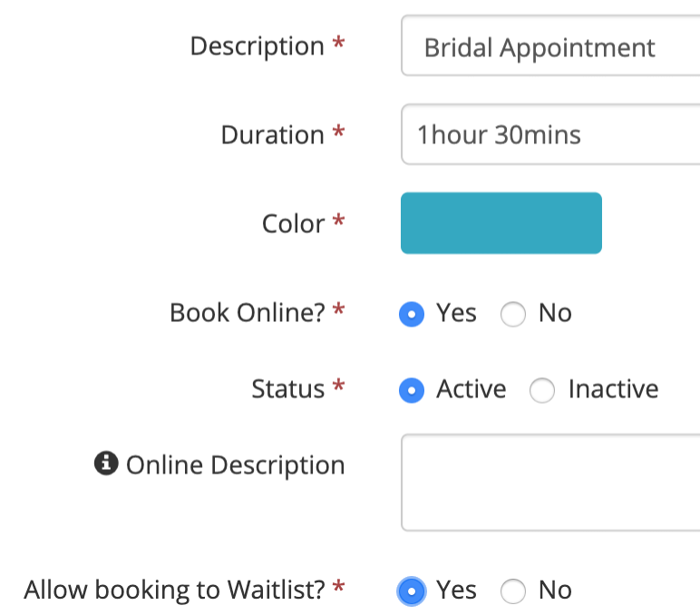Open the teal Color swatch picker
700x615 pixels.
pyautogui.click(x=501, y=223)
